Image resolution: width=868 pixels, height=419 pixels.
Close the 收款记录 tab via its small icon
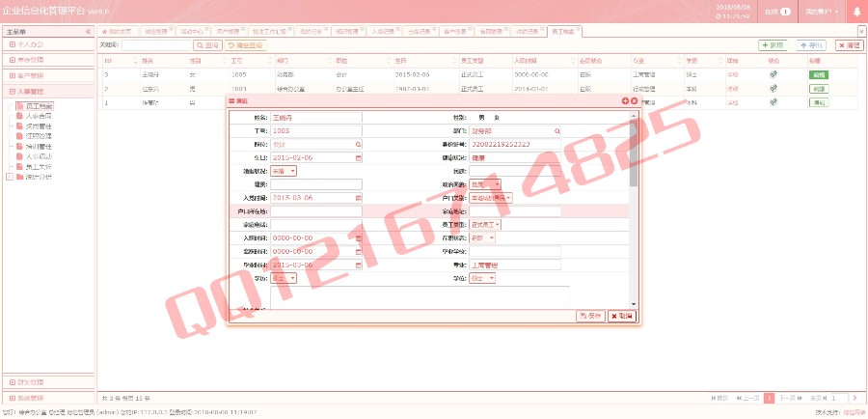[x=542, y=29]
